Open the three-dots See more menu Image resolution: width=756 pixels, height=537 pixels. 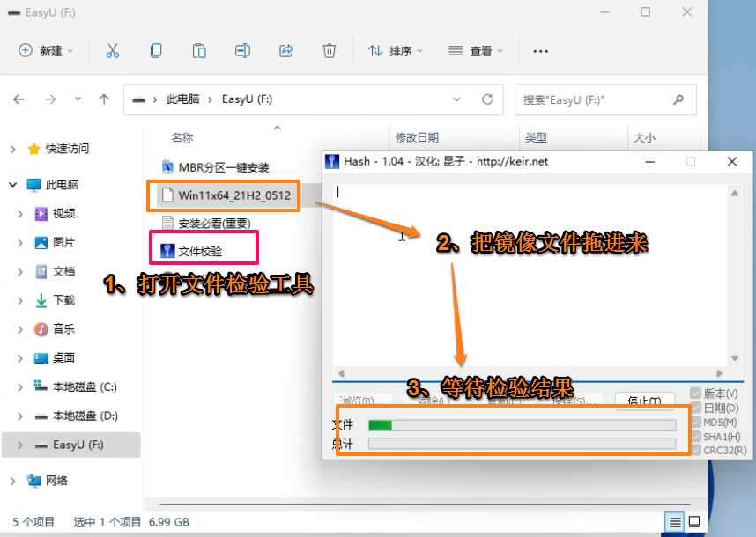click(540, 51)
